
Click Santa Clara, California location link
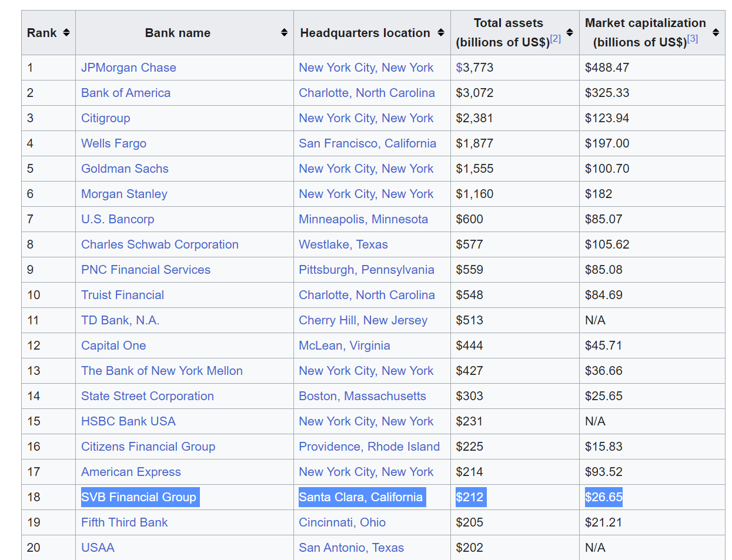tap(360, 497)
